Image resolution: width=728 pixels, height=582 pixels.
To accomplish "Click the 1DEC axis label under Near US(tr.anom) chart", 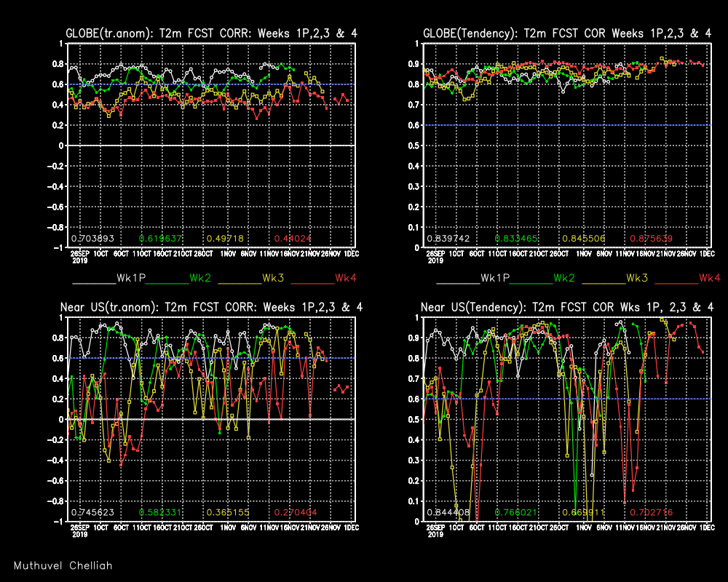I will tap(352, 527).
